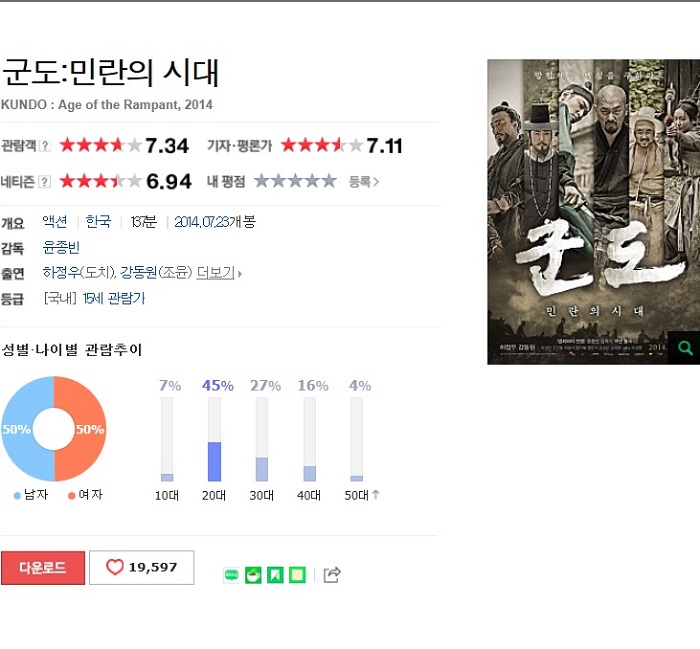This screenshot has width=700, height=649.
Task: Like the movie with heart button
Action: point(142,567)
